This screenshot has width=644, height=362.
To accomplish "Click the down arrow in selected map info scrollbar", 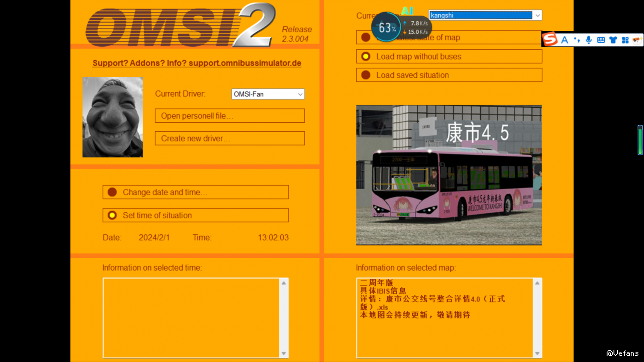I will (x=537, y=353).
